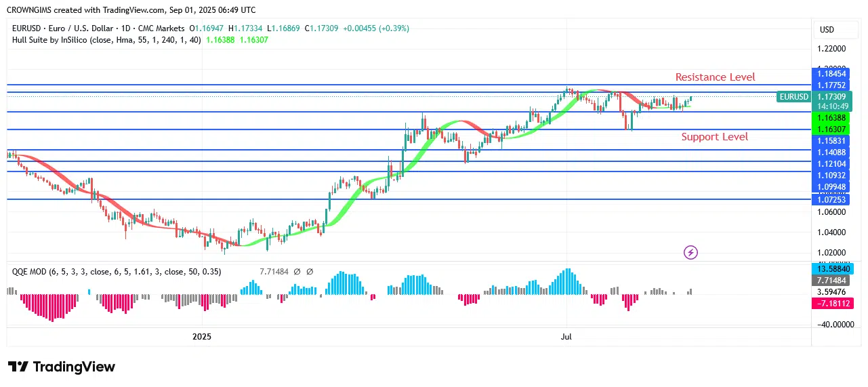
Task: Select the green 1.16388 Hull price label
Action: coord(831,118)
